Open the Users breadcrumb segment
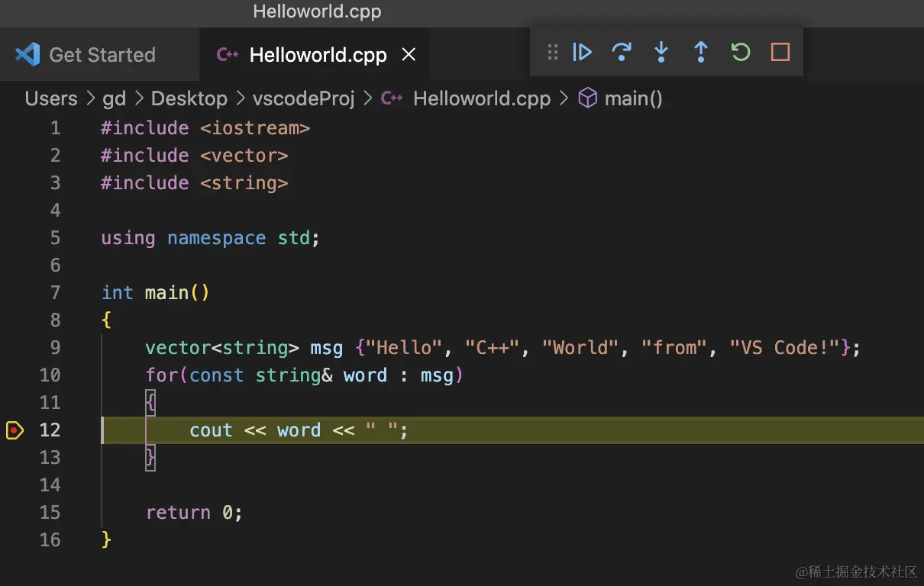Screen dimensions: 924x586 click(x=51, y=98)
